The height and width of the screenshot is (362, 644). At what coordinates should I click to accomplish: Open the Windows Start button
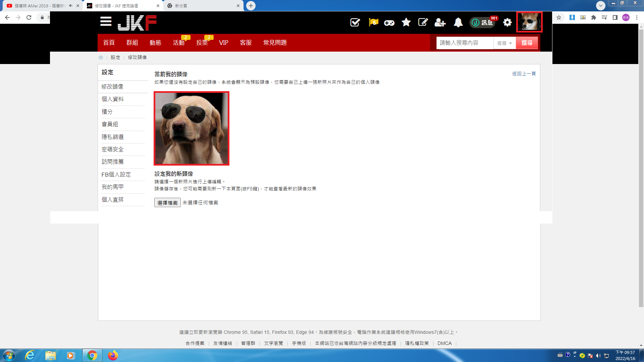pos(9,355)
